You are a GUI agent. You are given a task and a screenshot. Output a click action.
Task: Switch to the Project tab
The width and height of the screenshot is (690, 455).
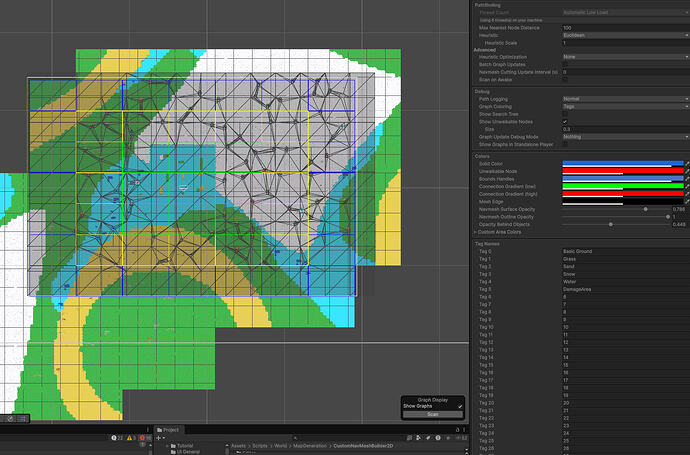click(171, 429)
